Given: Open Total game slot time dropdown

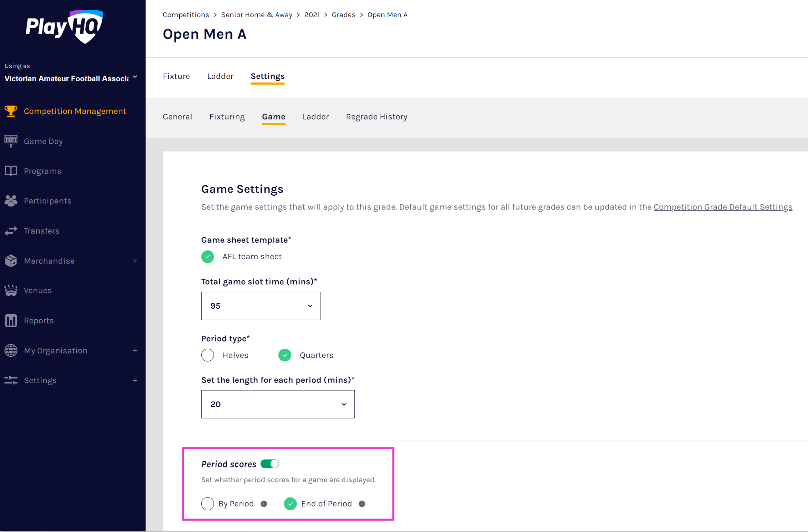Looking at the screenshot, I should (x=261, y=306).
